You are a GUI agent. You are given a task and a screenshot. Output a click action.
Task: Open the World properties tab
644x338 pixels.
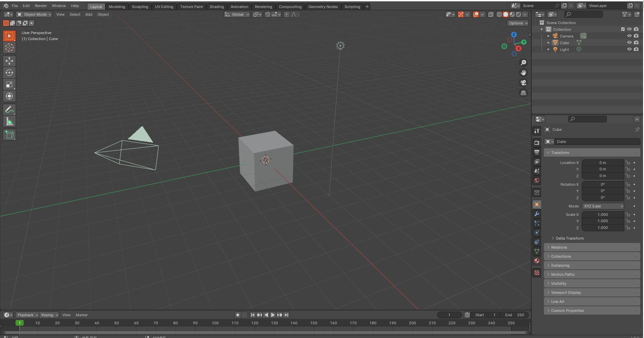click(537, 180)
